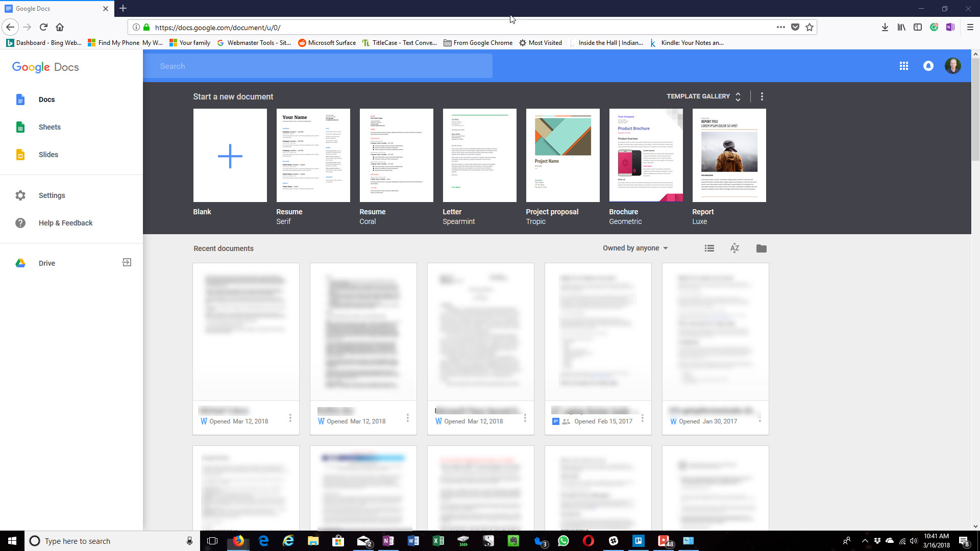Click the Settings gear icon
Image resolution: width=980 pixels, height=551 pixels.
point(20,195)
